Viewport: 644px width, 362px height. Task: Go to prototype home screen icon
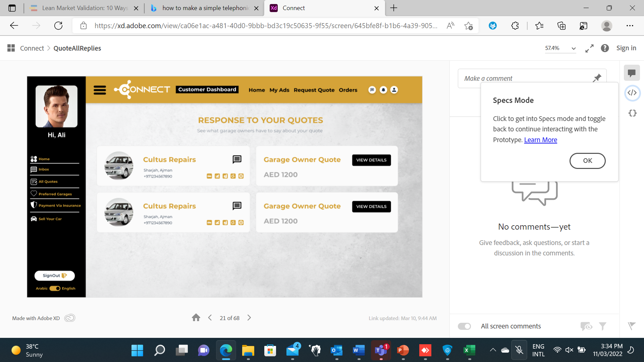point(196,318)
